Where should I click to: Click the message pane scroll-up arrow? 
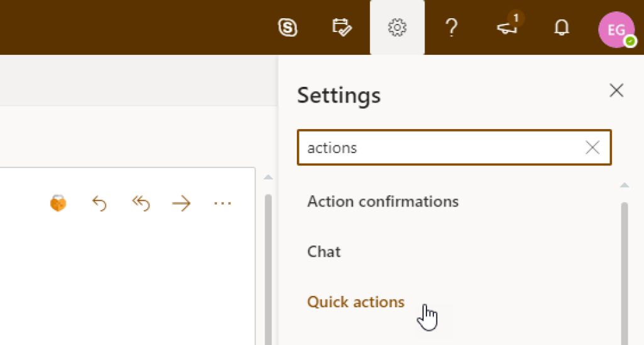point(268,178)
